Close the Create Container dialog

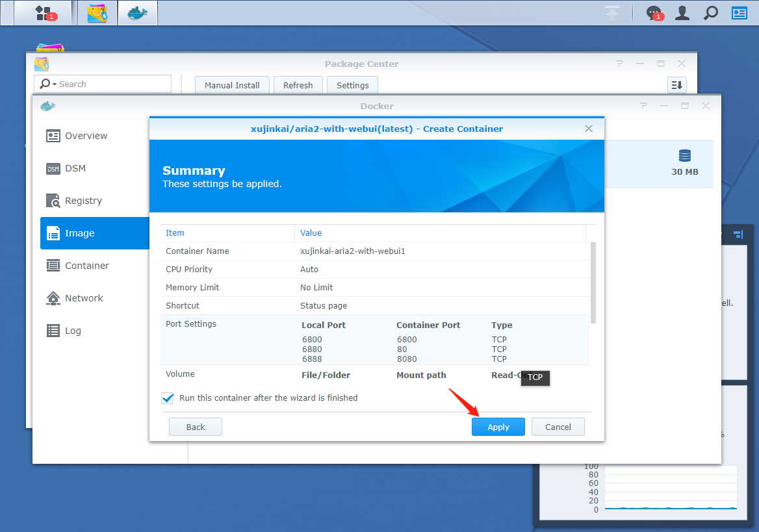[589, 128]
